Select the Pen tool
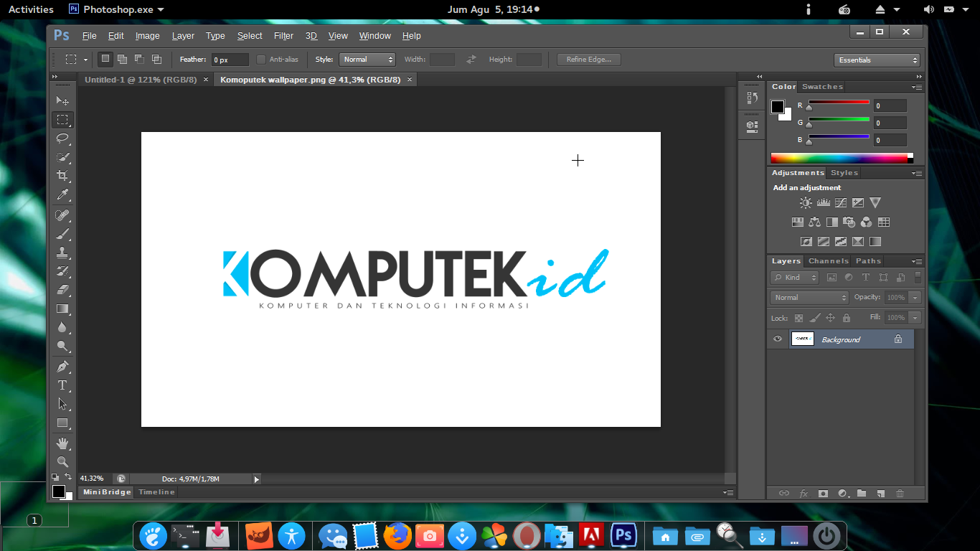This screenshot has height=551, width=980. 62,367
